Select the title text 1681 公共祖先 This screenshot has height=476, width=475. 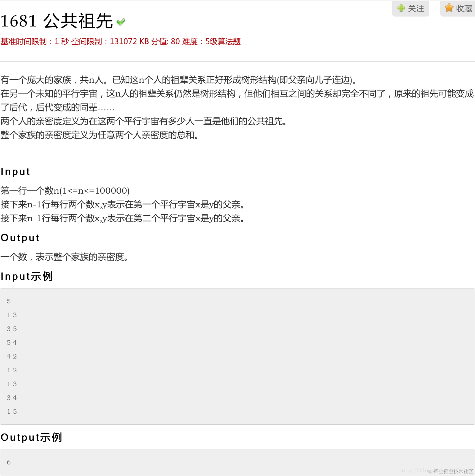[x=57, y=21]
